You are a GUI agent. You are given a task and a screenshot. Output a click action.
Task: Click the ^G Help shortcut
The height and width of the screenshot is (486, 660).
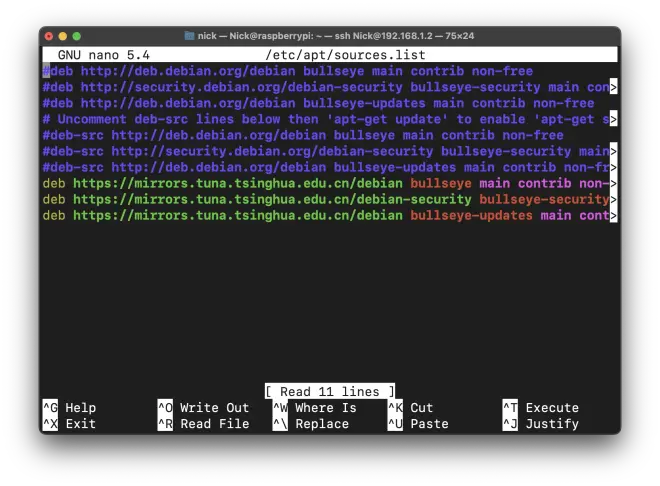click(69, 408)
